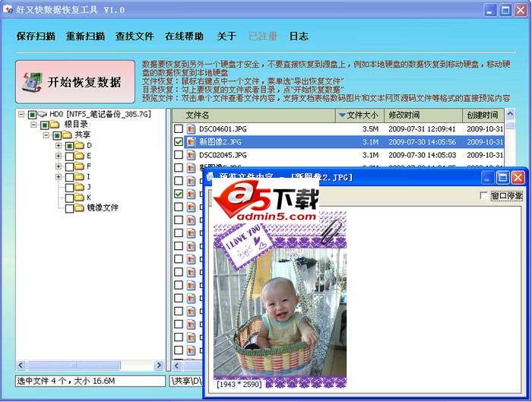Minimize the main data recovery window
Screen dimensions: 532x402
click(489, 10)
